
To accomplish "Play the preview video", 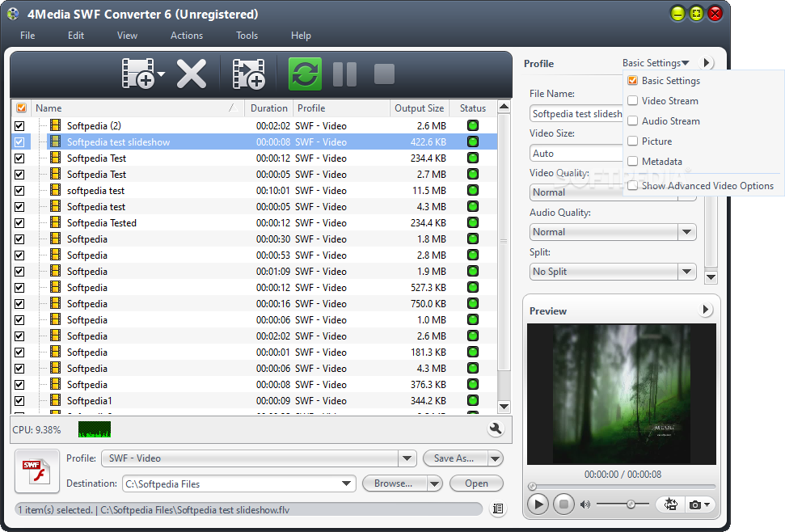I will coord(538,505).
